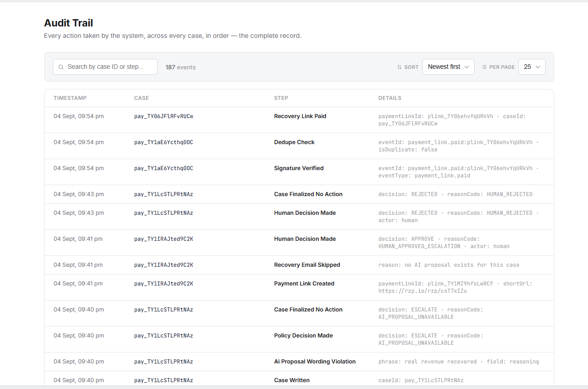Click case ID in the Signature Verified row
Viewport: 588px width, 389px height.
click(164, 168)
